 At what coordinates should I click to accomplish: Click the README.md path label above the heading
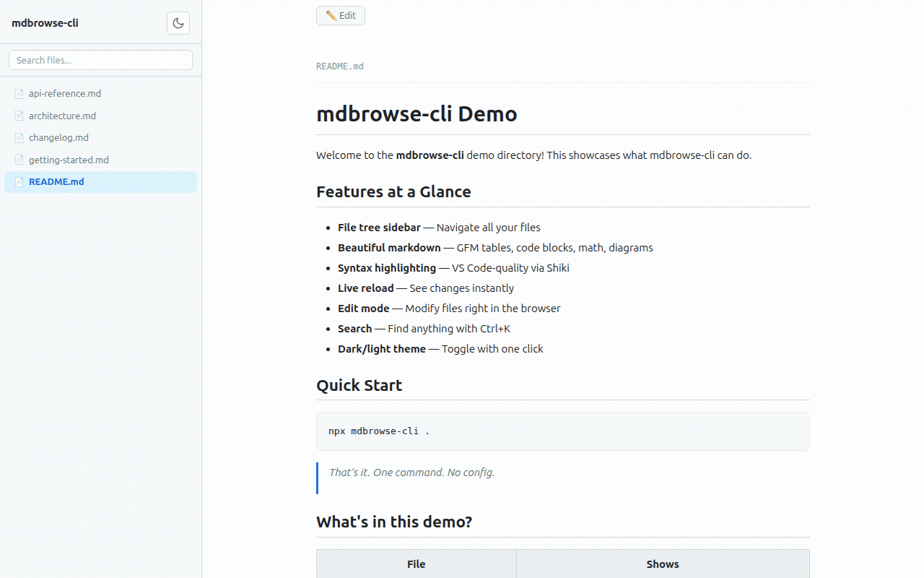[x=340, y=66]
